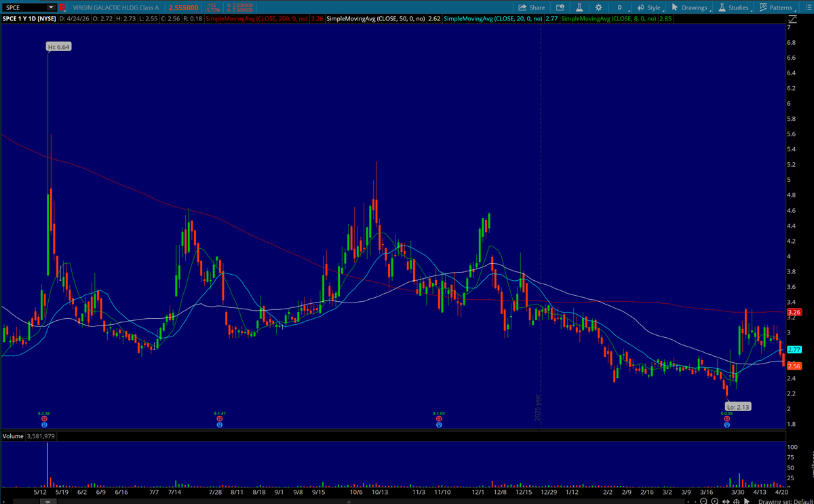
Task: Open the Drawings menu
Action: click(x=689, y=7)
